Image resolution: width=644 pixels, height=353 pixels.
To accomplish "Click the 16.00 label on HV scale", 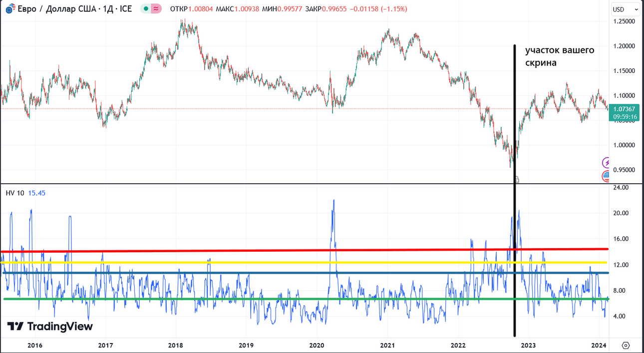I will pyautogui.click(x=621, y=239).
